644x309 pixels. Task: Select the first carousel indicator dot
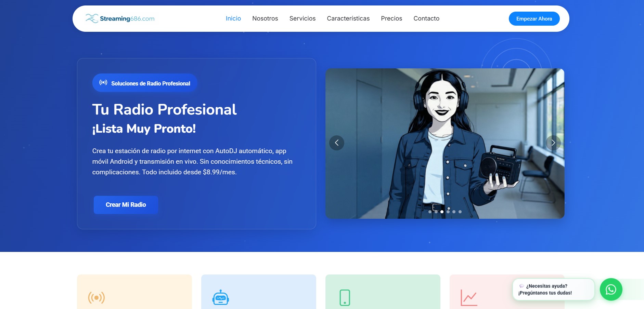point(430,212)
